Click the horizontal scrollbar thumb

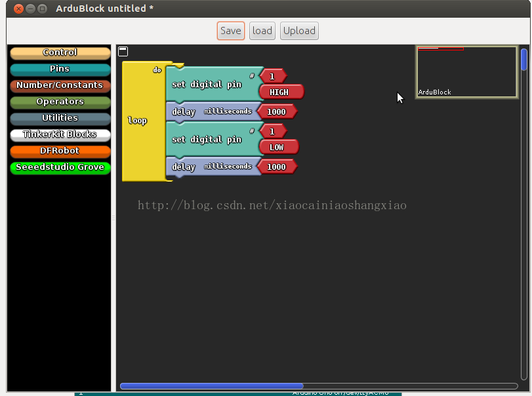pyautogui.click(x=212, y=386)
